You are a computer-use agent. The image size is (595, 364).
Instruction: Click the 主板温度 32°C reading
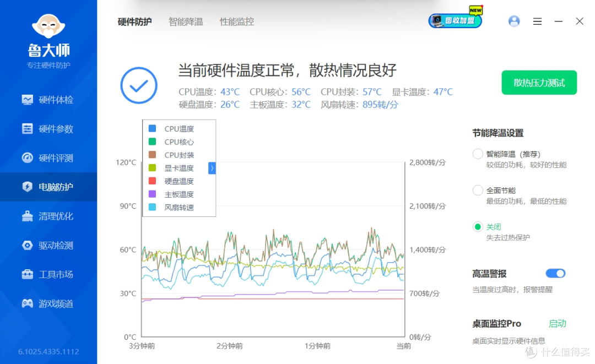[280, 105]
